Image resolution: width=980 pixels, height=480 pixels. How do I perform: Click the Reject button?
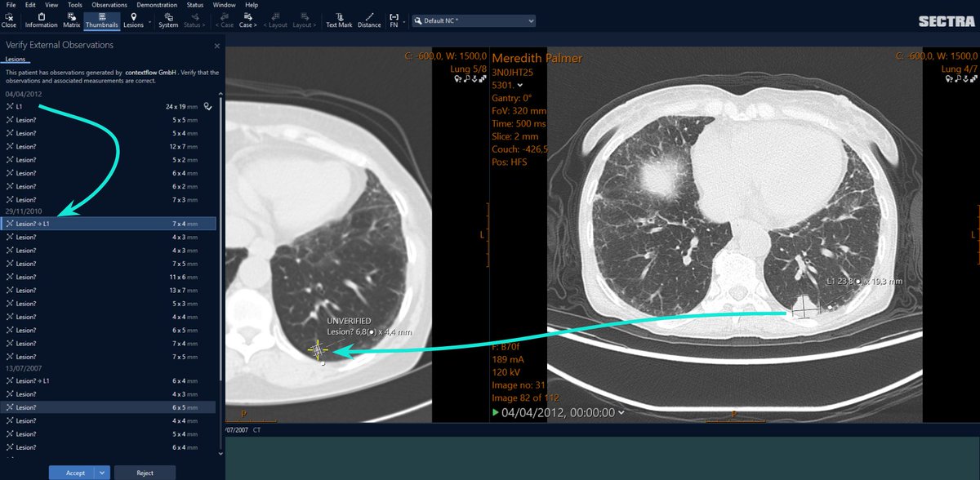(x=145, y=472)
